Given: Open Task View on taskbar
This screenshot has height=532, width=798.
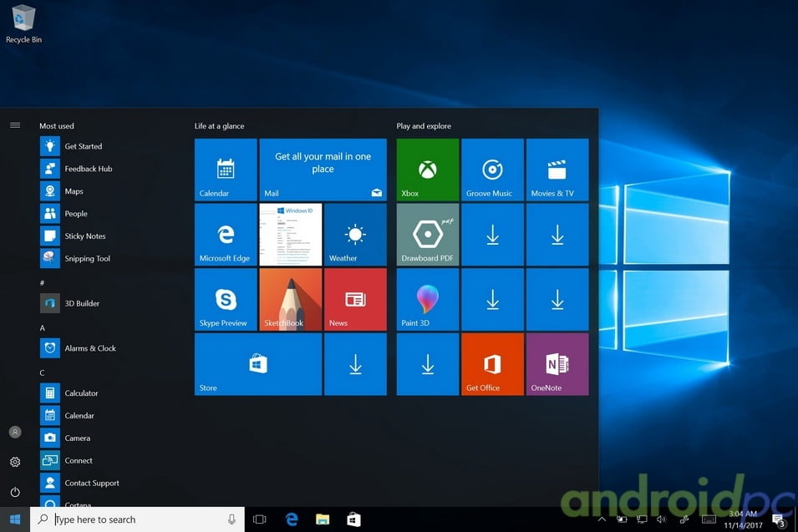Looking at the screenshot, I should pos(260,519).
